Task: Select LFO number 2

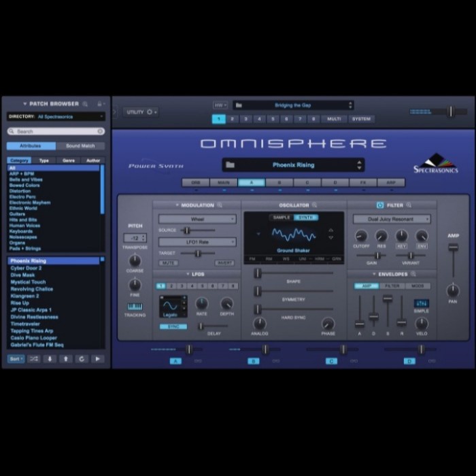Action: click(171, 286)
